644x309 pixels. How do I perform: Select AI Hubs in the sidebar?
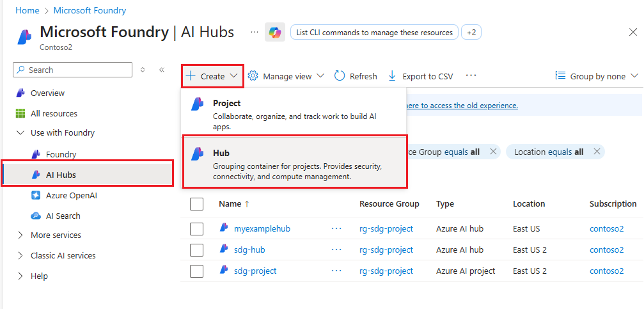[x=88, y=175]
